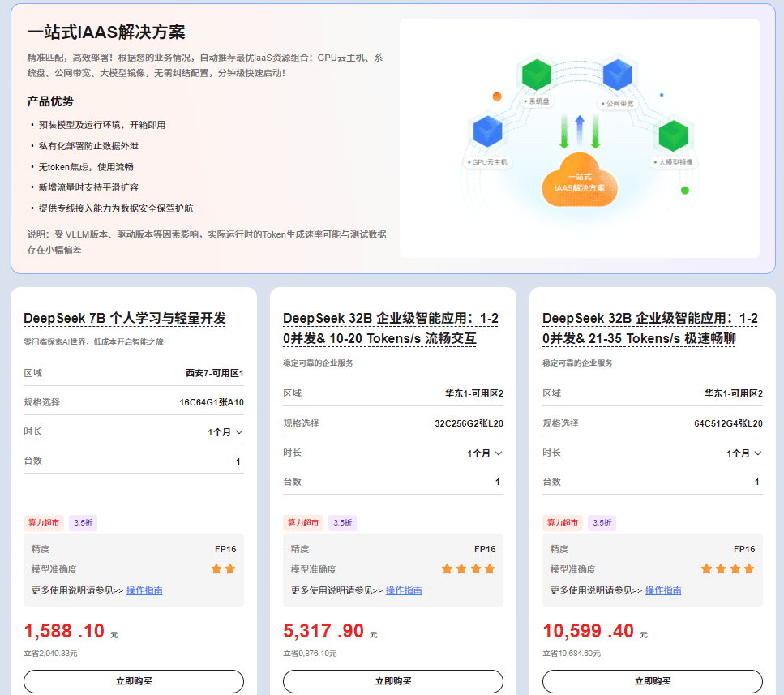
Task: Click the 算力超市 tag in the 10,599.40 元 card
Action: pyautogui.click(x=563, y=522)
